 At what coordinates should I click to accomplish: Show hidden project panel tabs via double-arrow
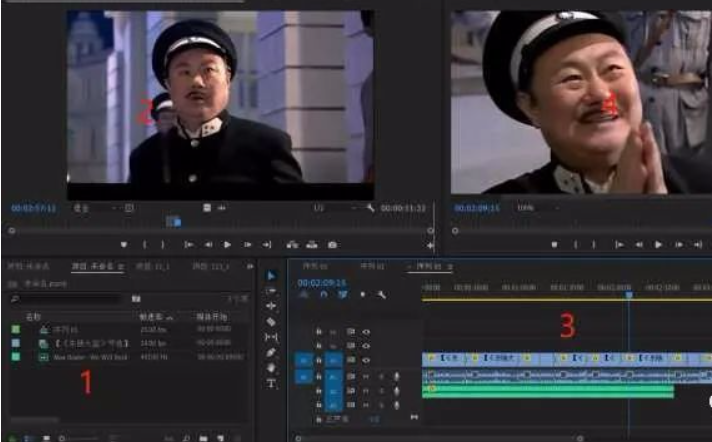(250, 266)
